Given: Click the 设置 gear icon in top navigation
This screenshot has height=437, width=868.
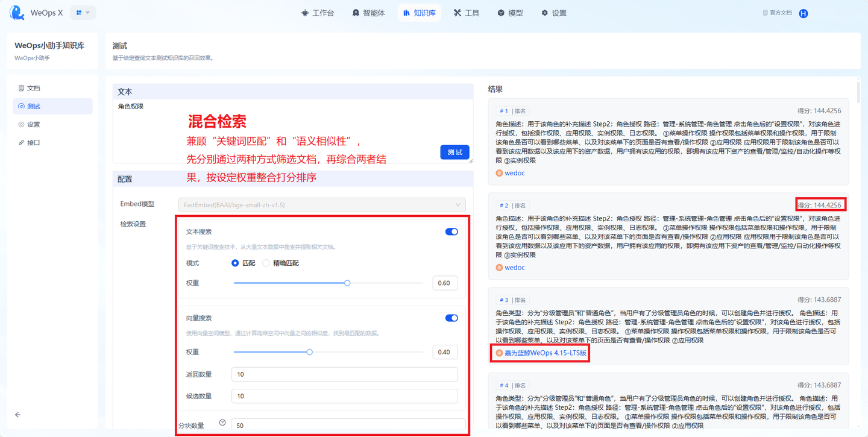Looking at the screenshot, I should click(545, 13).
